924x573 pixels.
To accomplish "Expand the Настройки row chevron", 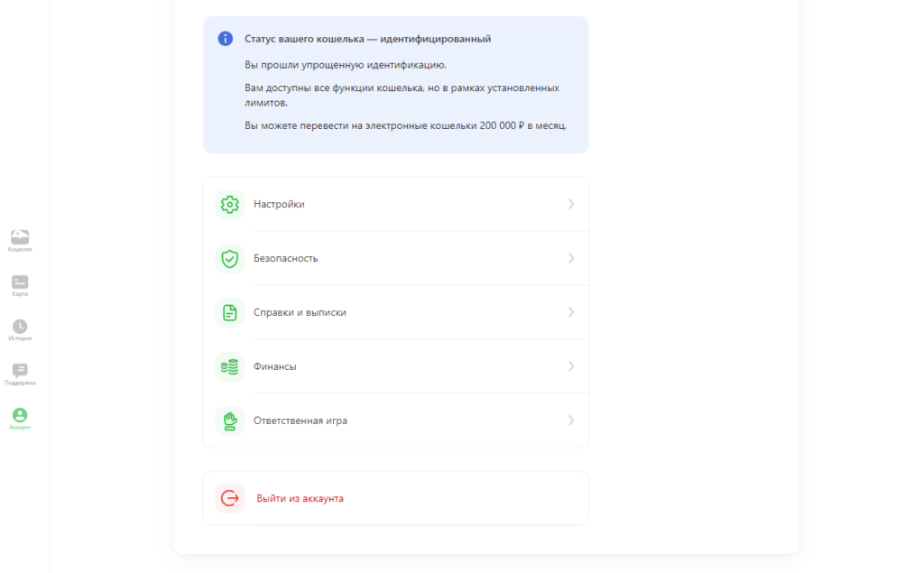I will [x=571, y=204].
